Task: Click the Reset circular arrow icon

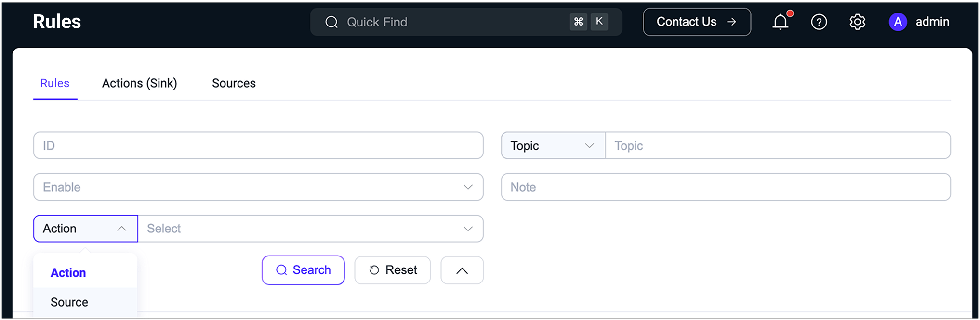Action: coord(374,270)
